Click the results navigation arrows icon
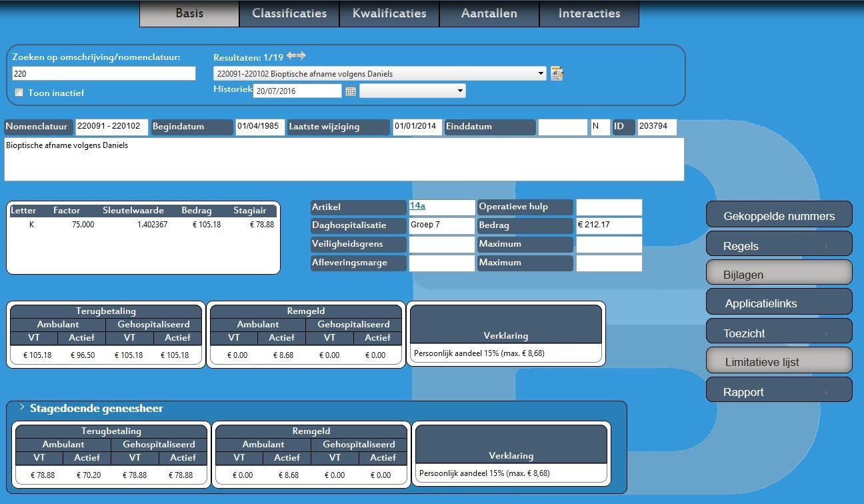The height and width of the screenshot is (504, 864). [x=296, y=56]
